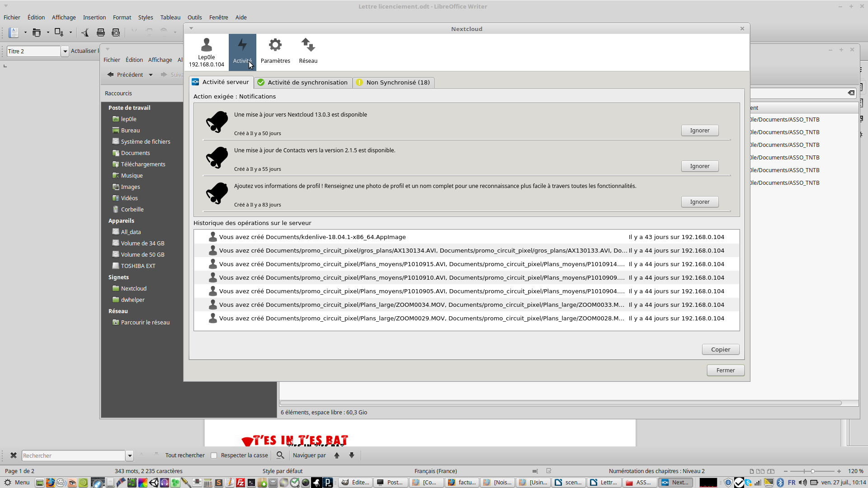Ignore the Nextcloud 13.0.3 update notification
This screenshot has width=868, height=488.
point(699,131)
